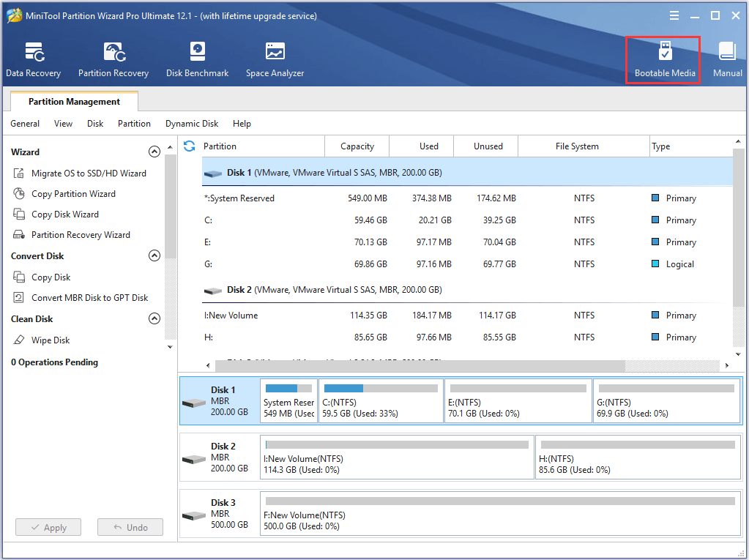This screenshot has width=749, height=560.
Task: Select the I:New Volume partition row
Action: [x=467, y=315]
